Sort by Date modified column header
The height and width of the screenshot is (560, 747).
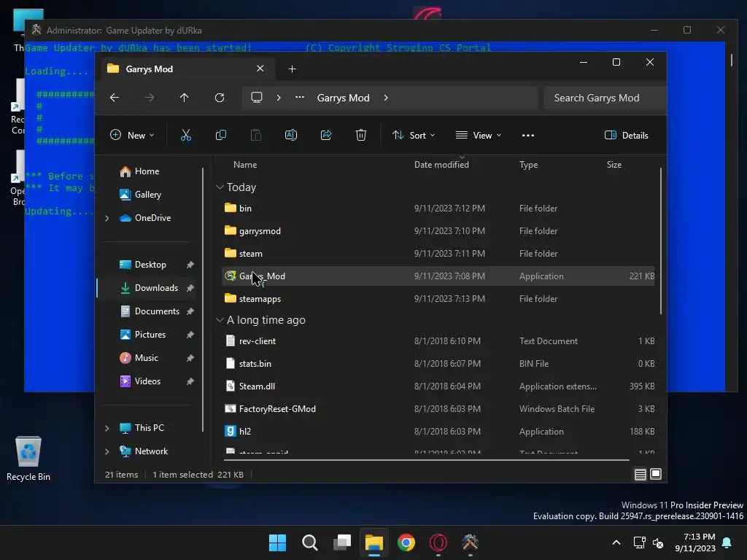441,165
